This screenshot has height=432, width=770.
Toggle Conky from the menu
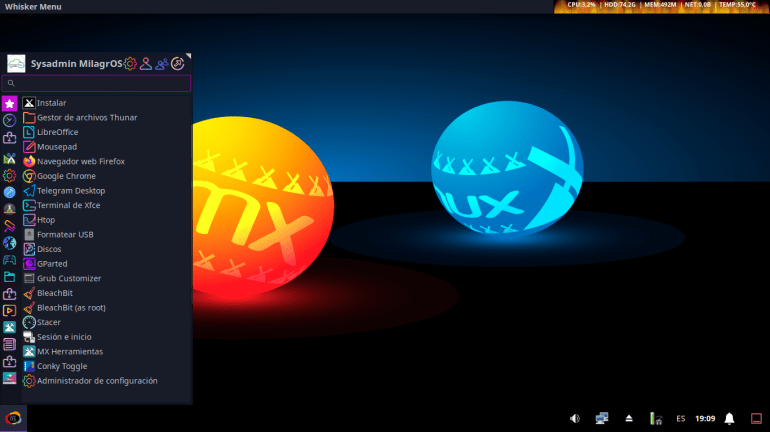click(61, 366)
